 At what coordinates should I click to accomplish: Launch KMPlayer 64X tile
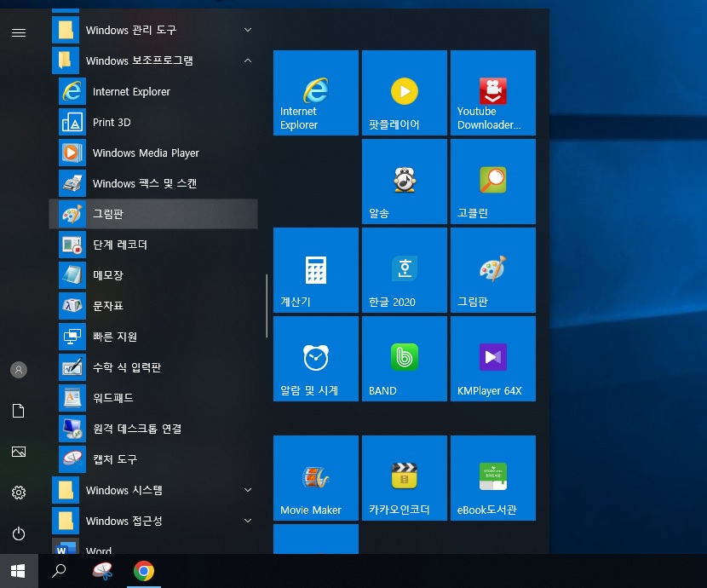(x=492, y=358)
